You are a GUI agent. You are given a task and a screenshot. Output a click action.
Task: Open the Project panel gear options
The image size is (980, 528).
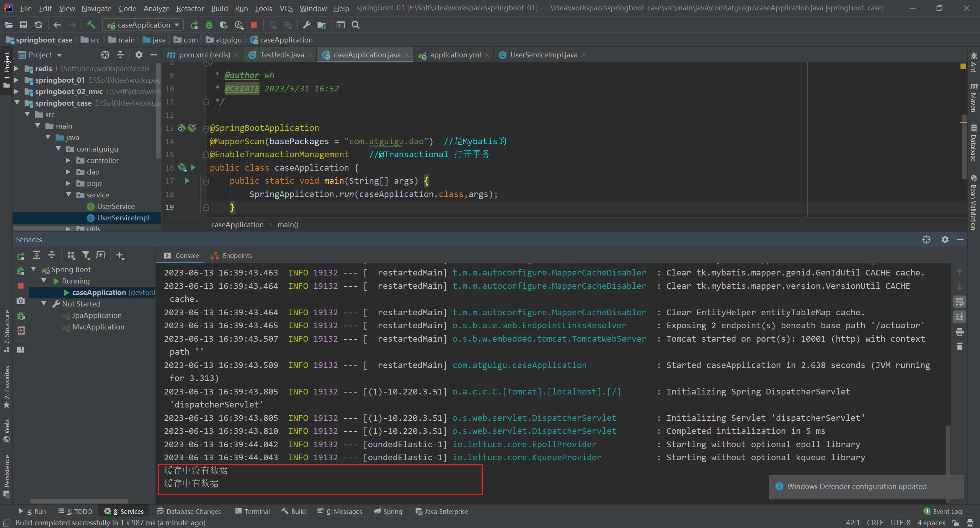point(139,55)
